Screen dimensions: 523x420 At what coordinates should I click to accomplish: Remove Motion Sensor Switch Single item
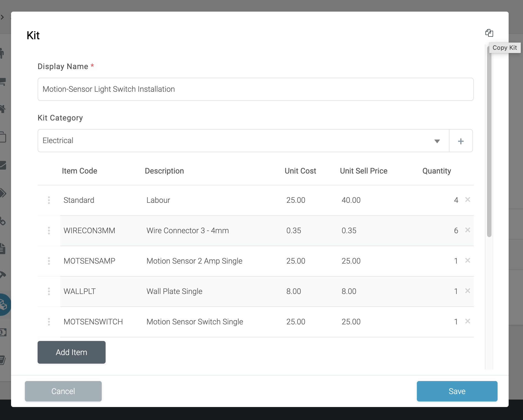coord(467,321)
